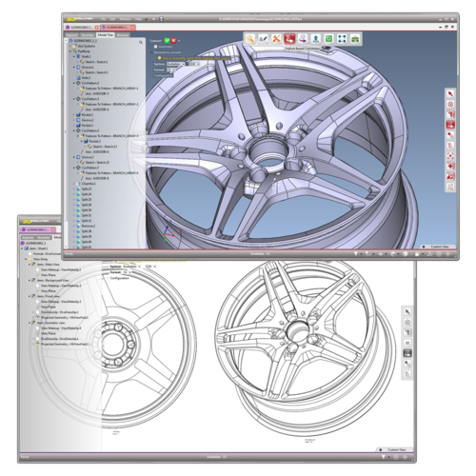Image resolution: width=476 pixels, height=476 pixels.
Task: Select the orange crossed tools icon
Action: [276, 39]
